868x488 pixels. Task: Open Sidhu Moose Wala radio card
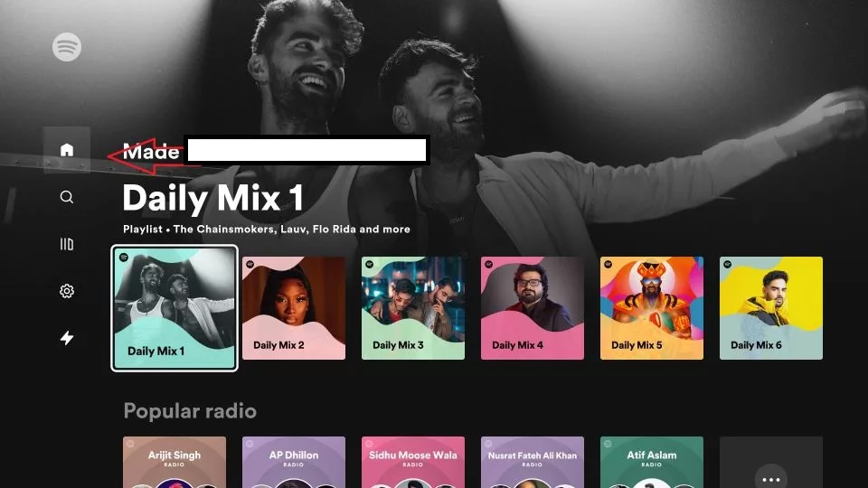(x=413, y=463)
